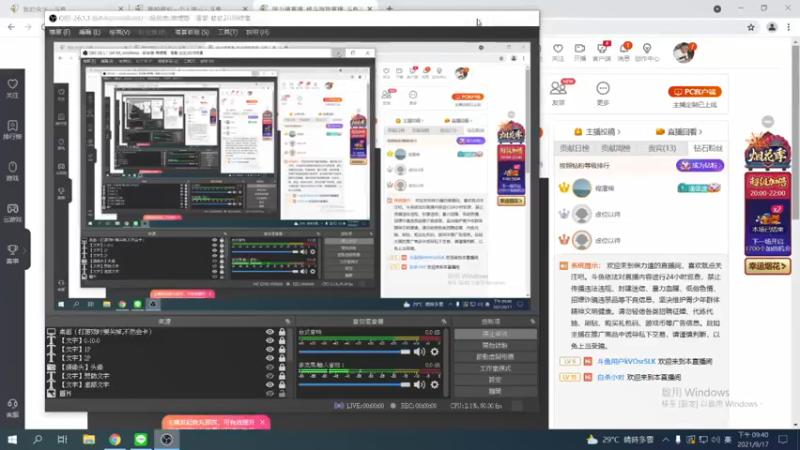Click the 離開 exit button in controls
This screenshot has height=450, width=800.
pyautogui.click(x=495, y=391)
